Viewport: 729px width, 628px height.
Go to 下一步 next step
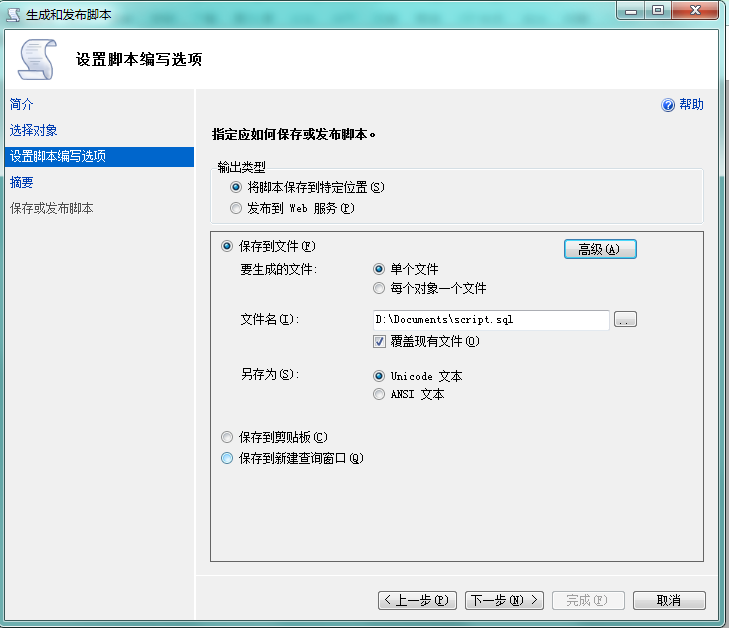(x=505, y=600)
